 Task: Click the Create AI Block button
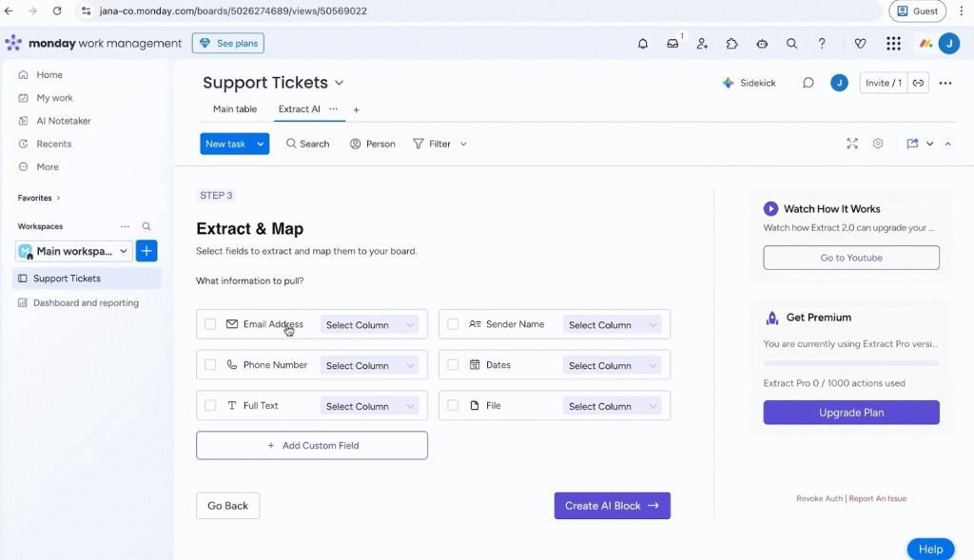point(612,506)
